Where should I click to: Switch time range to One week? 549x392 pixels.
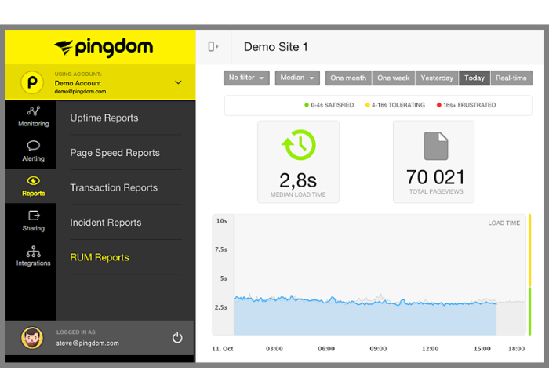(394, 78)
